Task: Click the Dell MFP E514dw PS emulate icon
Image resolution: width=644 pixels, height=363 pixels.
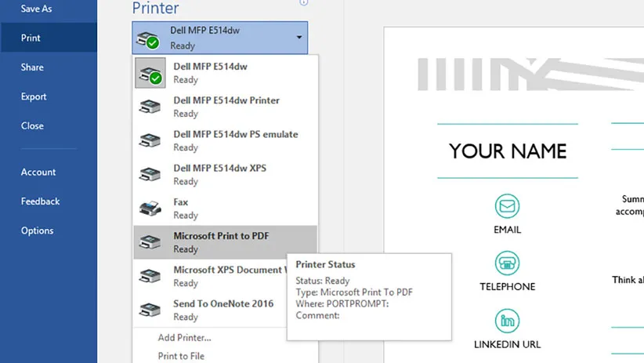Action: [x=150, y=141]
